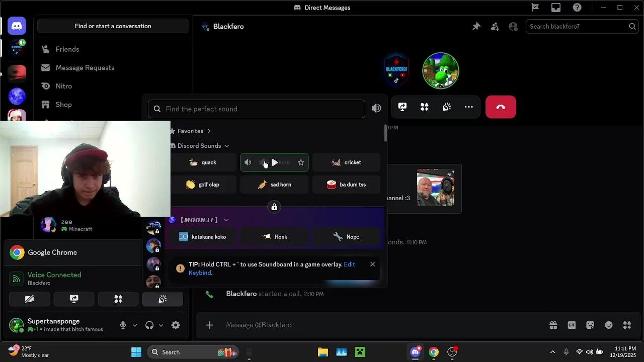Click the Search blackfero7 field
The image size is (644, 362).
(582, 27)
